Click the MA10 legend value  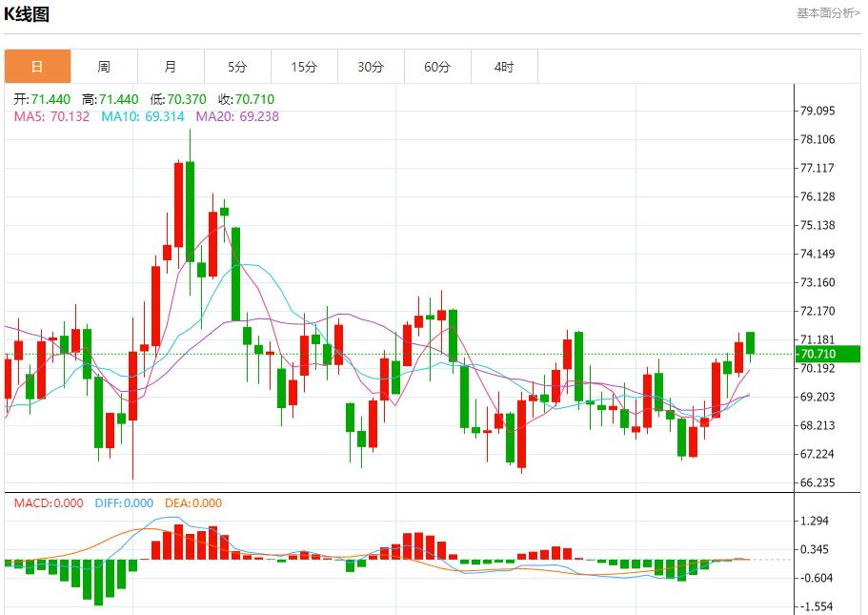[x=164, y=116]
